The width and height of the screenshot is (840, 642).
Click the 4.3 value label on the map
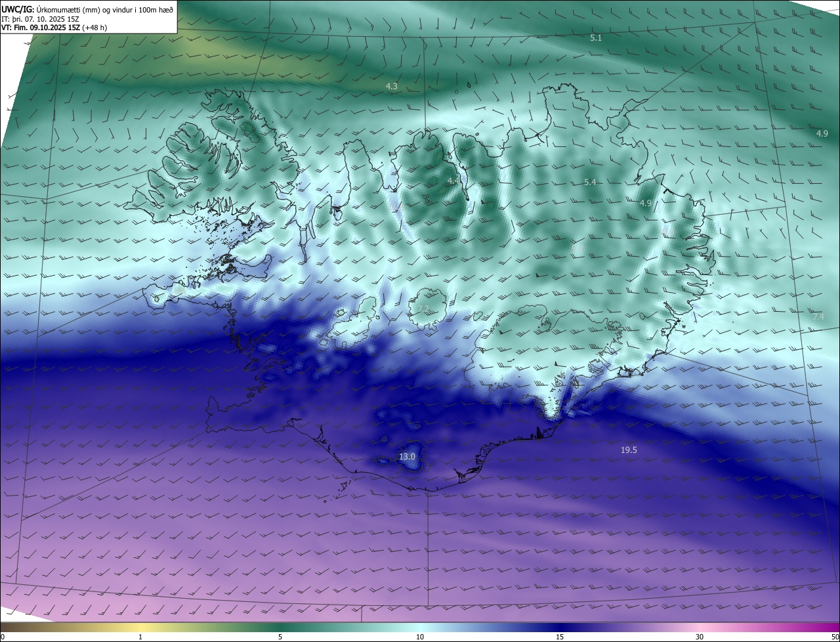(x=392, y=87)
